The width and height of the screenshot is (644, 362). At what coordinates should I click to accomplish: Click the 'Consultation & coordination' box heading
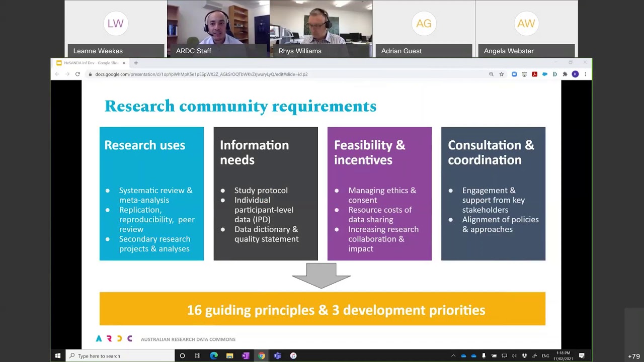click(x=491, y=152)
